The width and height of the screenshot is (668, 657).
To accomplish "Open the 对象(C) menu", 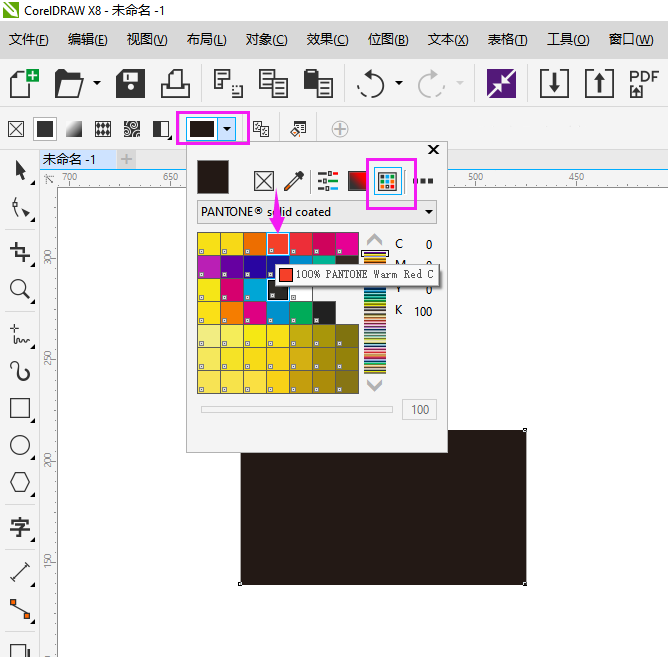I will click(266, 40).
